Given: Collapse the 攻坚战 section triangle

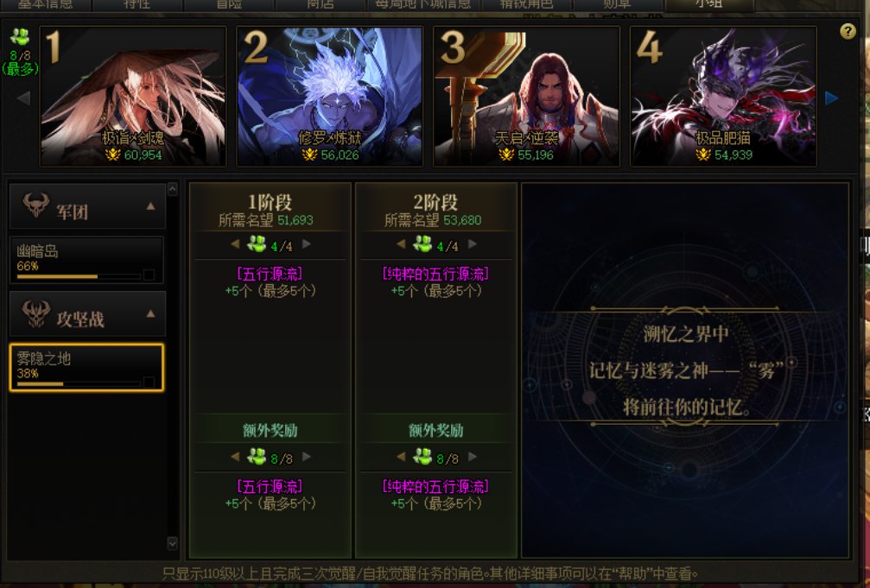Looking at the screenshot, I should click(x=150, y=314).
